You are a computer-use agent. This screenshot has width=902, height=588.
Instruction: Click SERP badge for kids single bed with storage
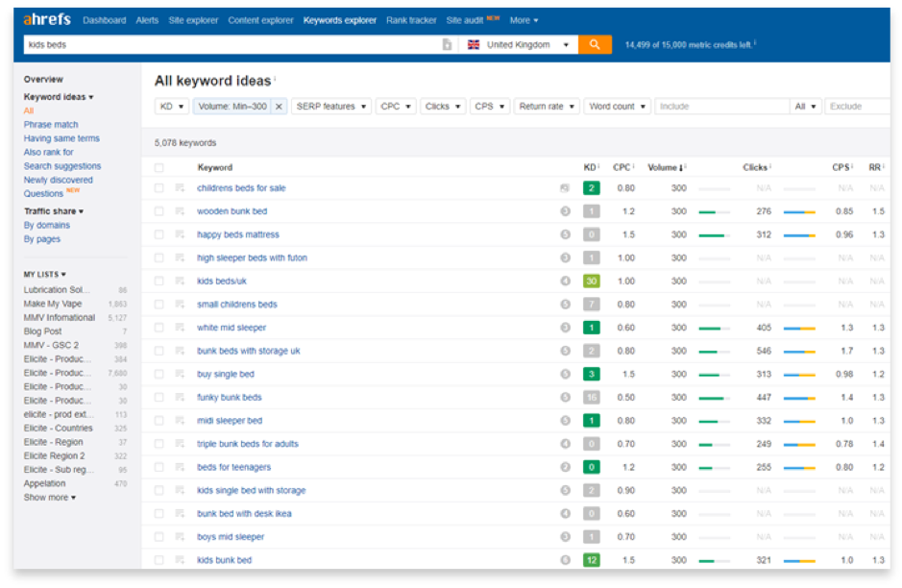tap(566, 490)
